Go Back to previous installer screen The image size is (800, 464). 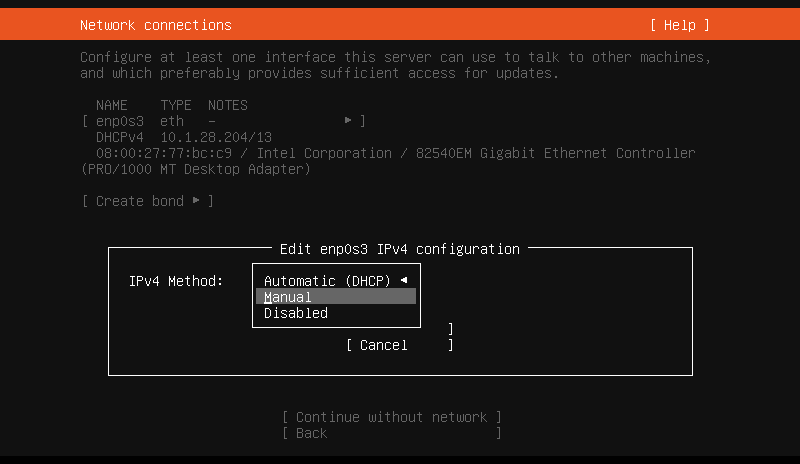click(311, 433)
